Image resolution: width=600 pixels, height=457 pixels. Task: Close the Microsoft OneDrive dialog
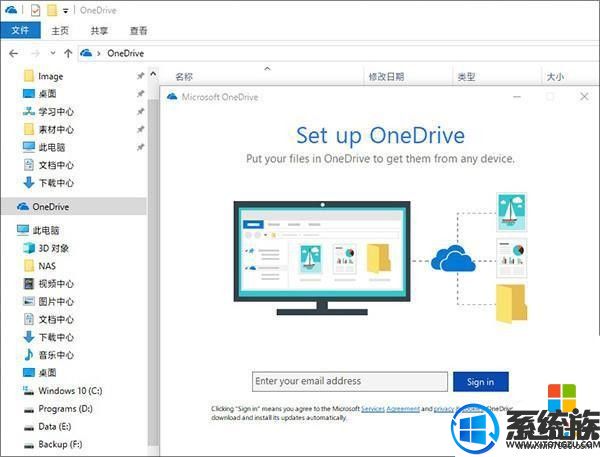tap(584, 96)
